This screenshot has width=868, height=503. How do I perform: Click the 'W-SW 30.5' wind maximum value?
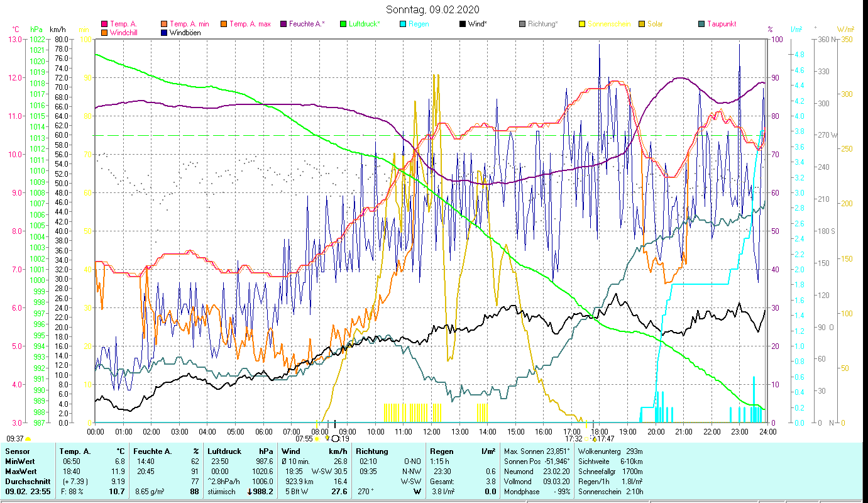pyautogui.click(x=329, y=472)
